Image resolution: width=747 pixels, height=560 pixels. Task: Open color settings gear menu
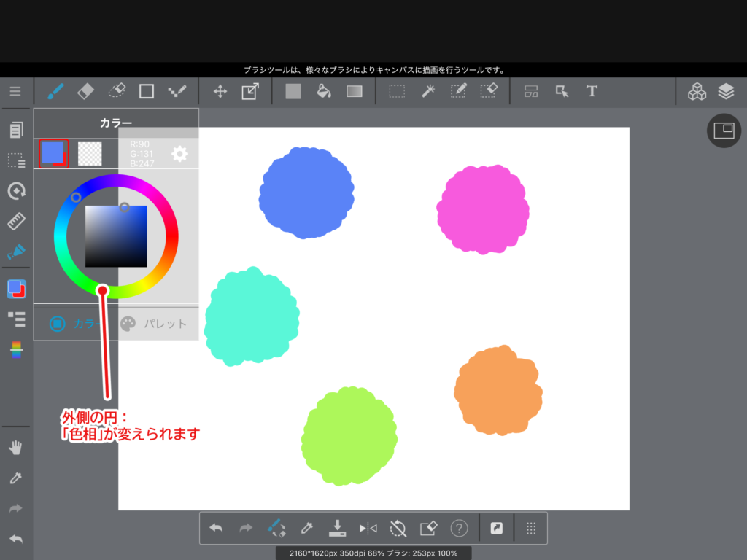coord(179,154)
